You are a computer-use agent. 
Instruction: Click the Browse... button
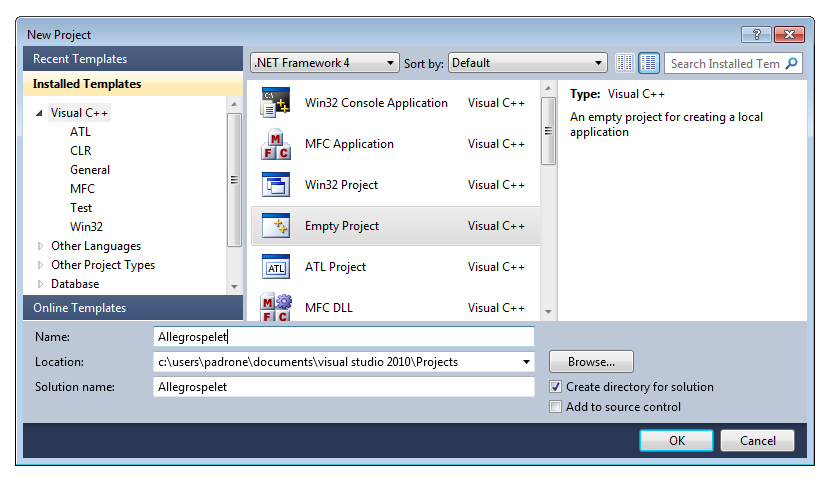click(x=591, y=362)
